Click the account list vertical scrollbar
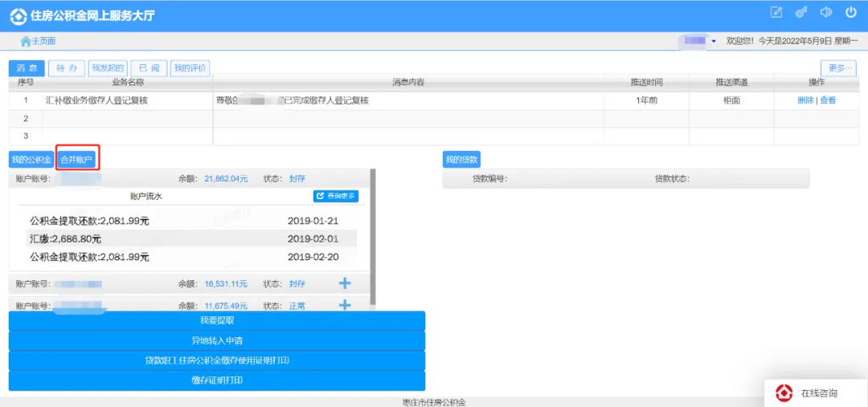The width and height of the screenshot is (868, 407). (x=372, y=233)
